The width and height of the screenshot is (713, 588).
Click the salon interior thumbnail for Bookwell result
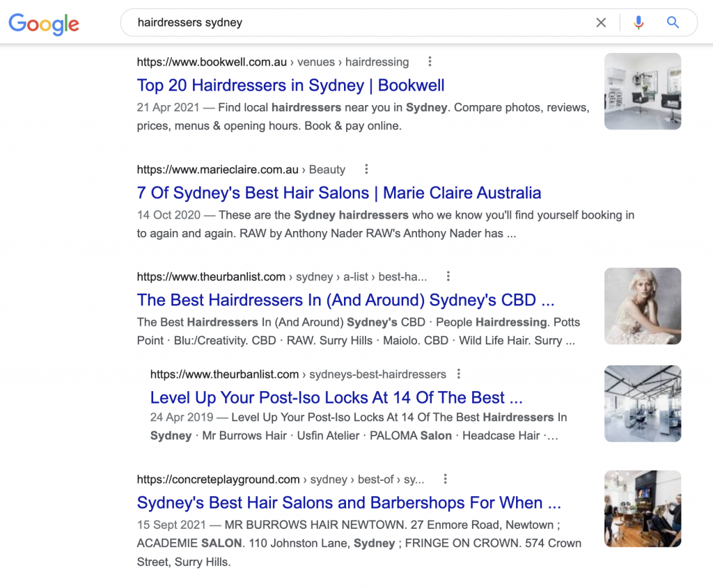click(x=643, y=91)
